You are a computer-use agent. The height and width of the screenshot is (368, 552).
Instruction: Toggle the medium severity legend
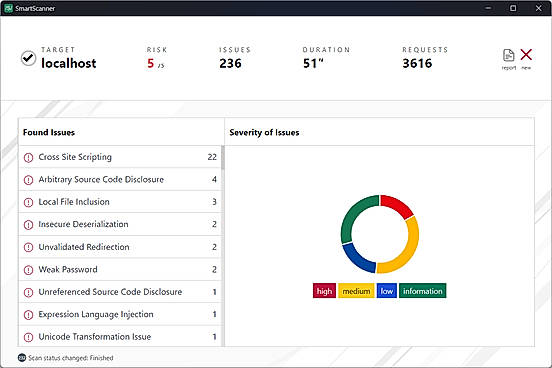tap(356, 291)
